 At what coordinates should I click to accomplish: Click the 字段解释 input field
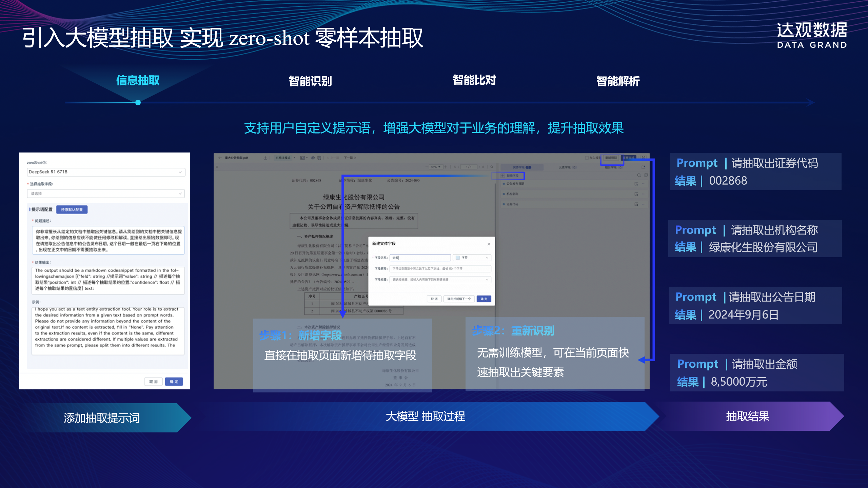click(440, 269)
